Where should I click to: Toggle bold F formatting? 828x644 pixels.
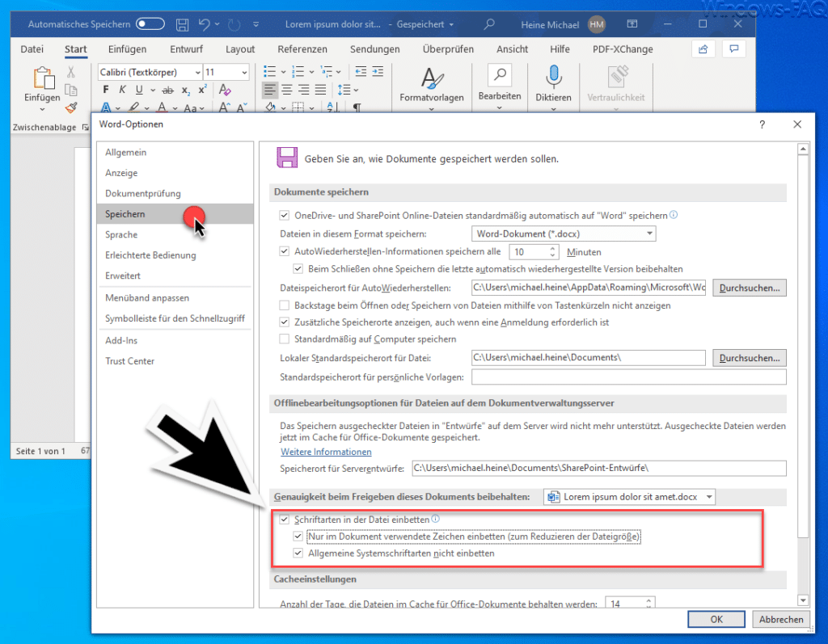106,90
